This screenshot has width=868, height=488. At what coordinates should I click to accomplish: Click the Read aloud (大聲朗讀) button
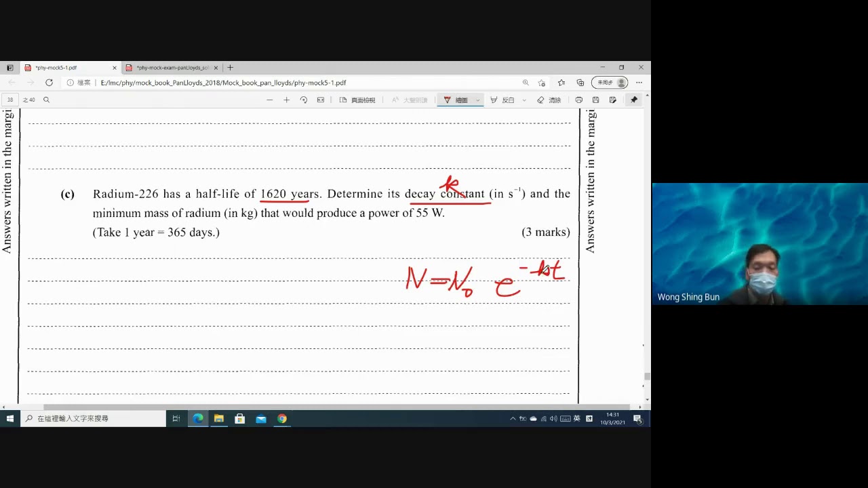(410, 100)
